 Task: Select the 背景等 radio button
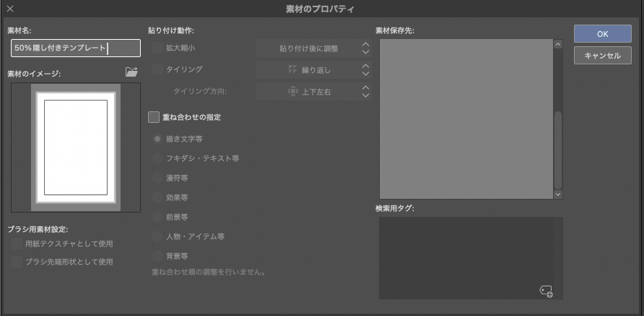click(x=157, y=255)
